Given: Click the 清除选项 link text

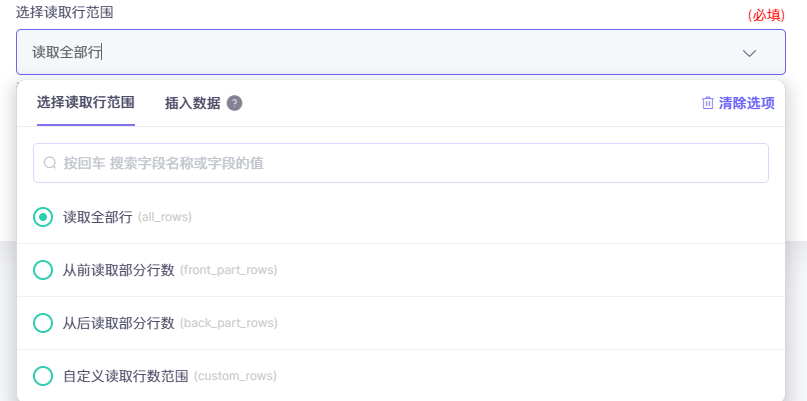Looking at the screenshot, I should pos(747,102).
